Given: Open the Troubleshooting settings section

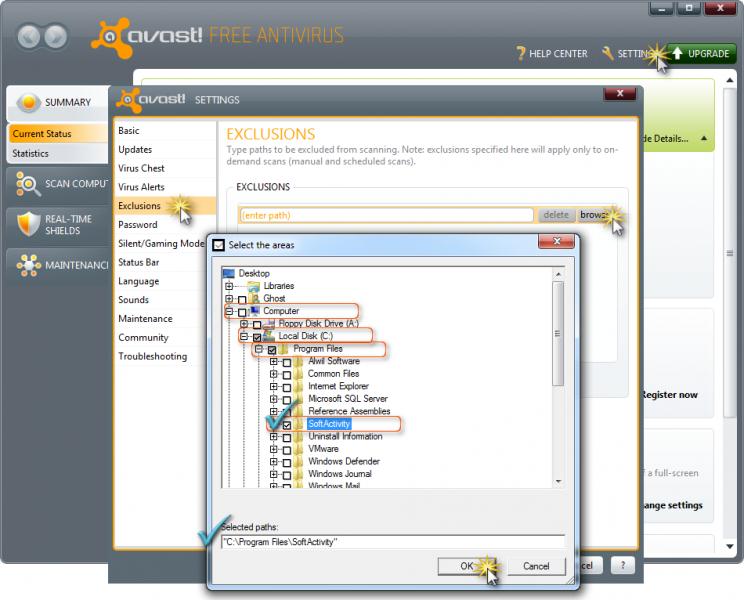Looking at the screenshot, I should click(x=152, y=356).
